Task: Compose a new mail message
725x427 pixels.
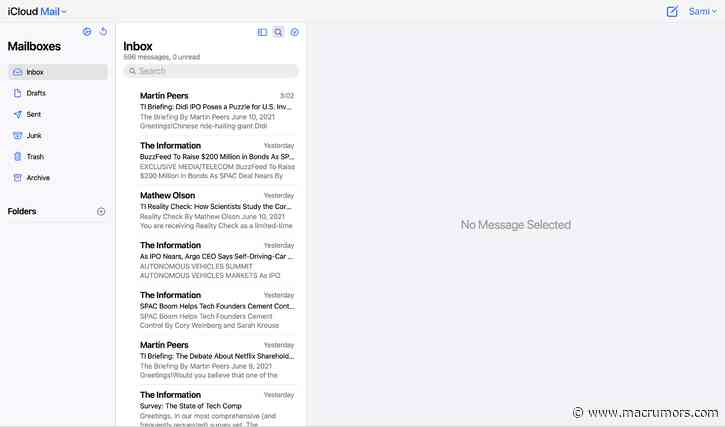Action: [672, 12]
